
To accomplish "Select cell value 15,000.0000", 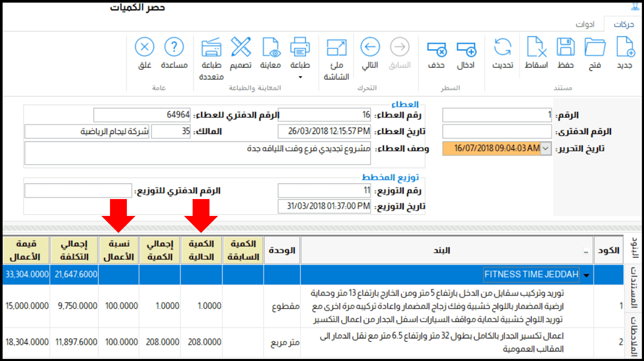I will [x=27, y=306].
